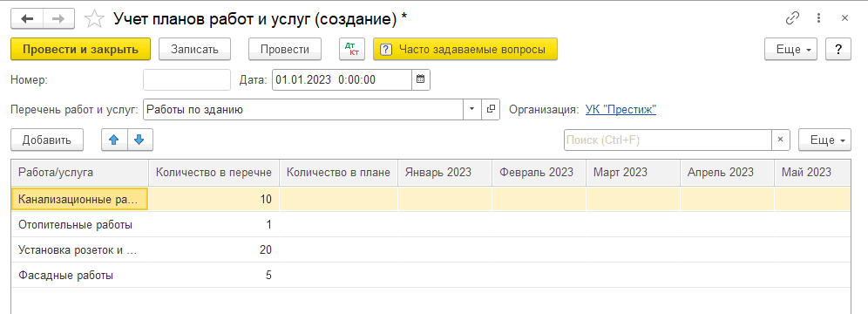The image size is (868, 314).
Task: Click the Провести button
Action: [284, 49]
